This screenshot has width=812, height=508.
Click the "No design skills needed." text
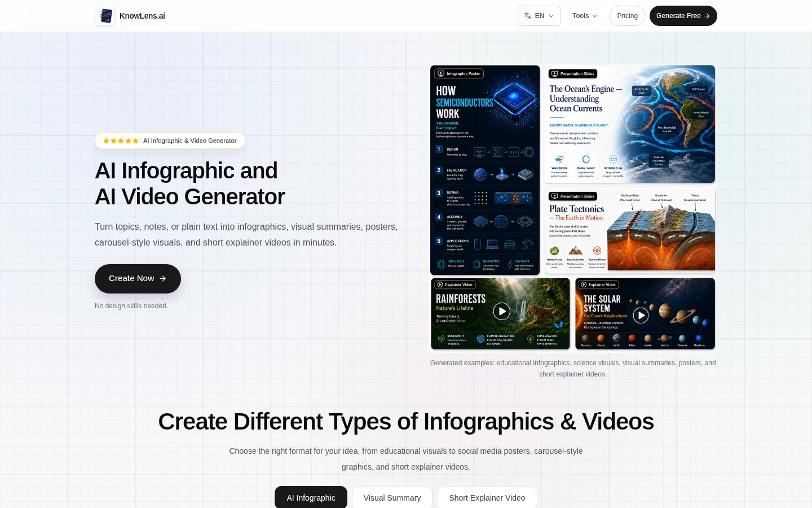click(x=131, y=306)
